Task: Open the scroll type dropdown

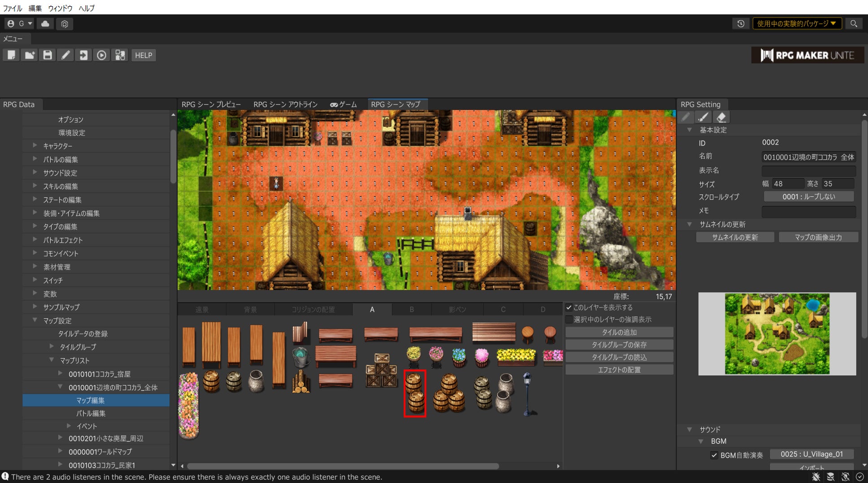Action: click(808, 197)
